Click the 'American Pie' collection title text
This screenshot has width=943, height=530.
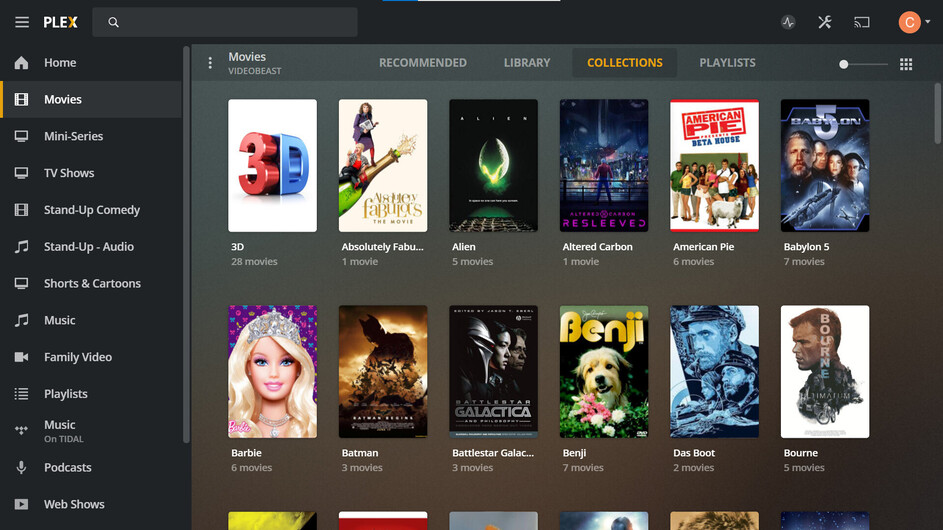704,247
